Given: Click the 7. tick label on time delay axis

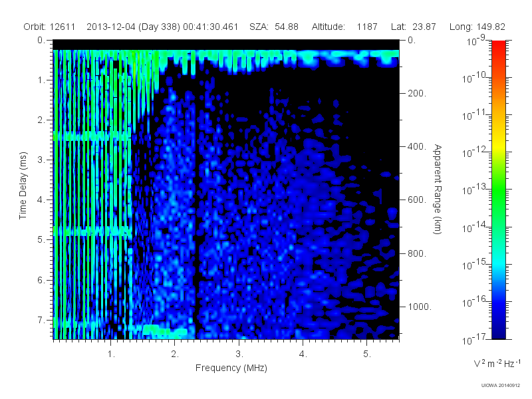Looking at the screenshot, I should tap(41, 320).
